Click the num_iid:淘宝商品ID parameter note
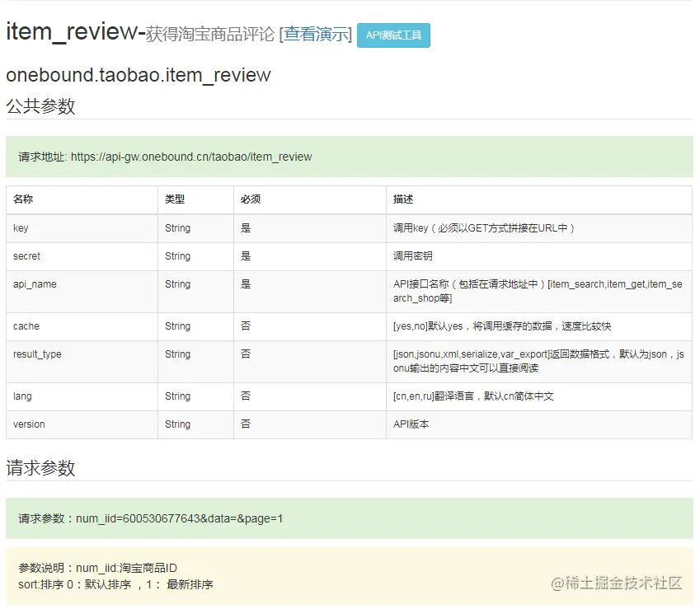 (x=126, y=568)
